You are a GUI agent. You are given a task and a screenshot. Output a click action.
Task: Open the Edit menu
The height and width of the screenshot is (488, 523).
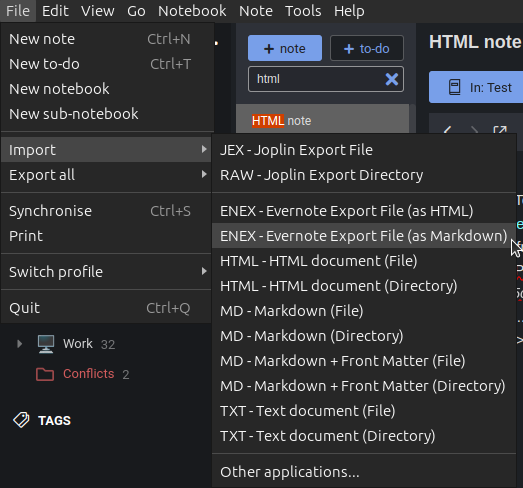(x=55, y=11)
